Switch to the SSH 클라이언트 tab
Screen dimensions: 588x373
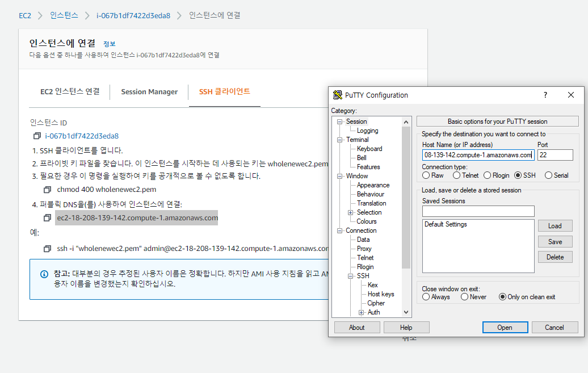pyautogui.click(x=225, y=91)
